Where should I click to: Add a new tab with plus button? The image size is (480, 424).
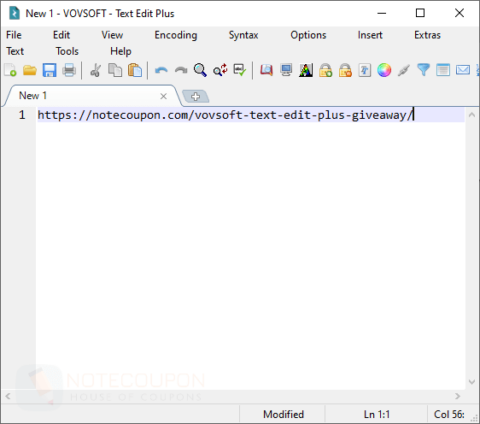196,96
